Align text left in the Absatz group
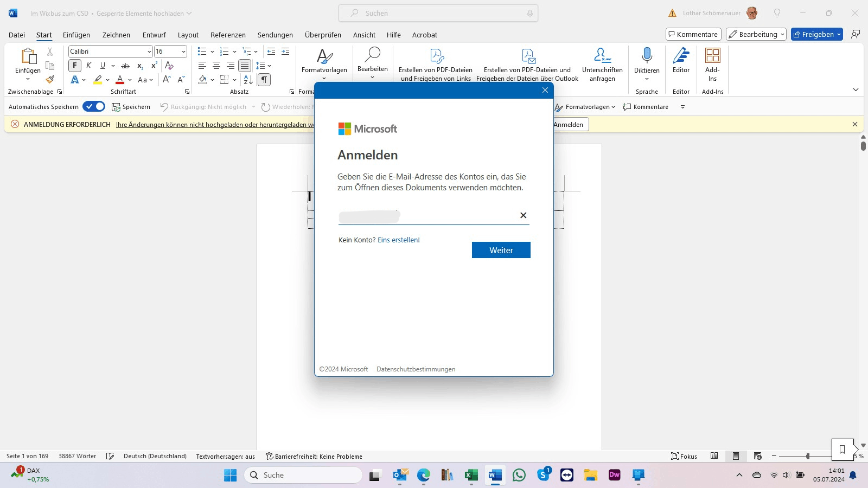This screenshot has width=868, height=488. (202, 66)
